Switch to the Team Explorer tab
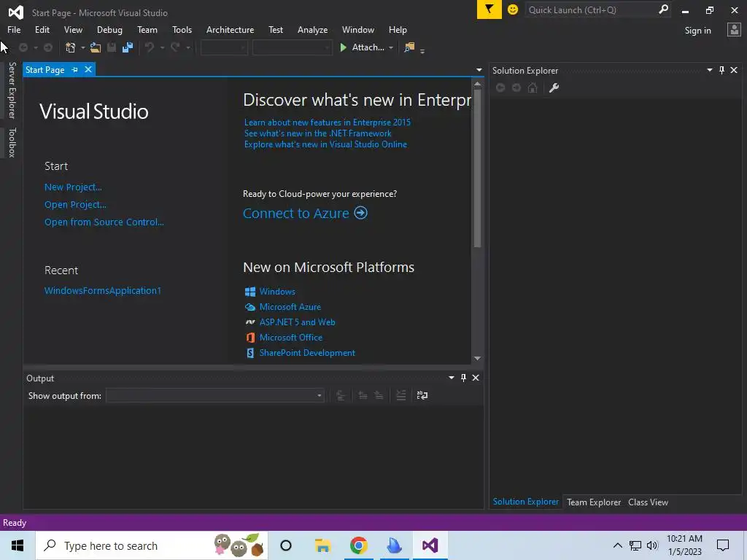This screenshot has width=747, height=560. 594,502
